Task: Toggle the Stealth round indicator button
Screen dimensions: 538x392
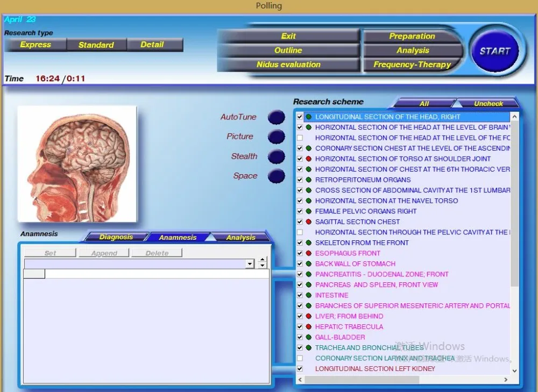Action: click(276, 156)
